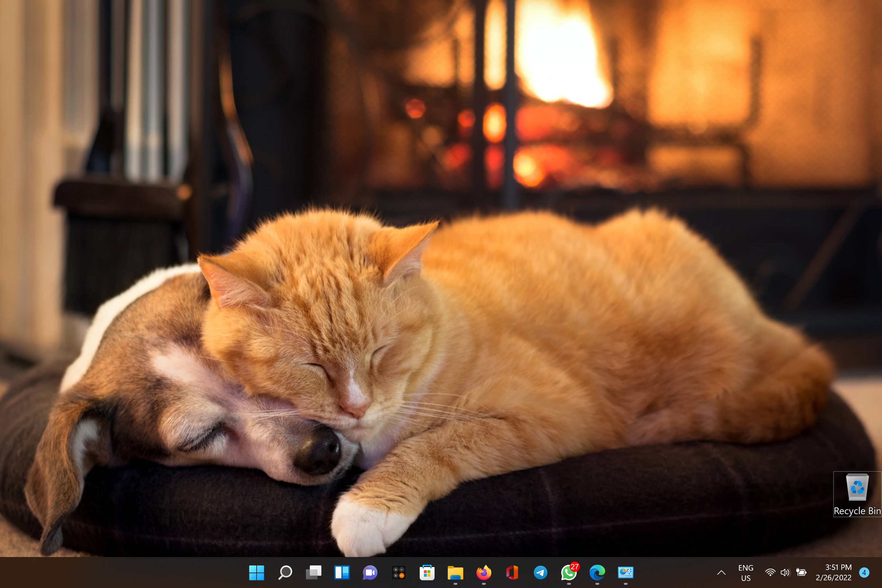Image resolution: width=882 pixels, height=588 pixels.
Task: Open WhatsApp with 27 unread badge
Action: pos(569,573)
